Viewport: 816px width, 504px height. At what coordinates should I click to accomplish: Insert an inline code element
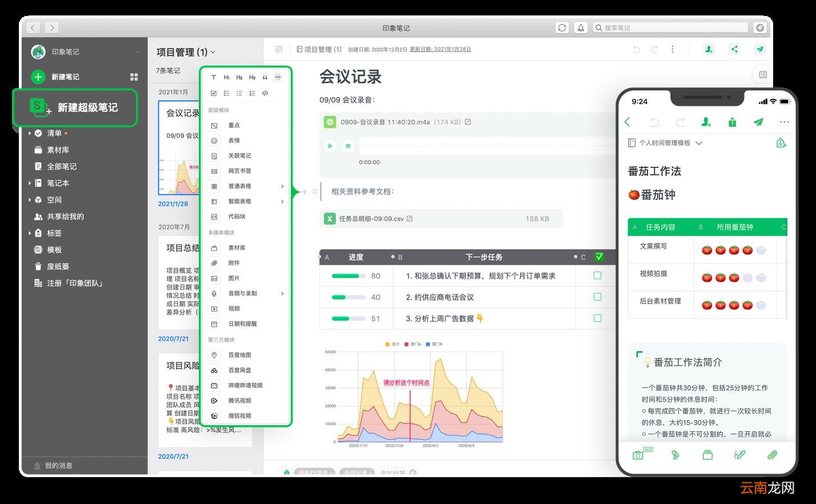click(265, 93)
